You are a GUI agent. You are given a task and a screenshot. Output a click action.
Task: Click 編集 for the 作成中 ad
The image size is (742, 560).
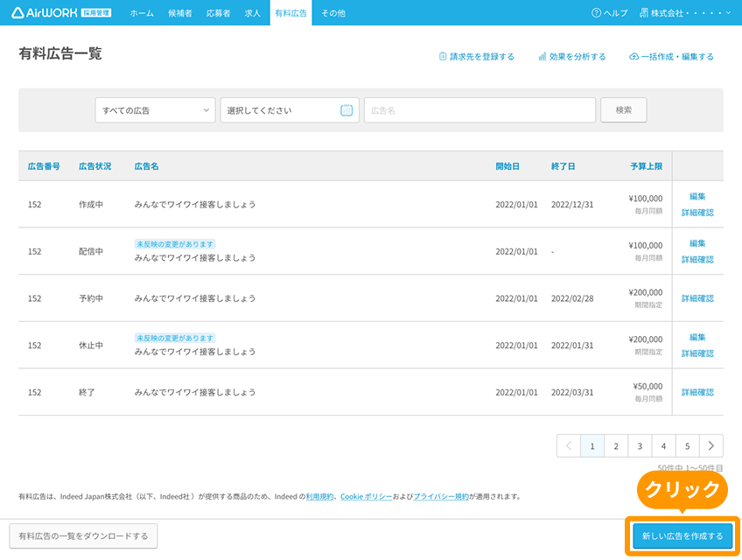pos(697,197)
